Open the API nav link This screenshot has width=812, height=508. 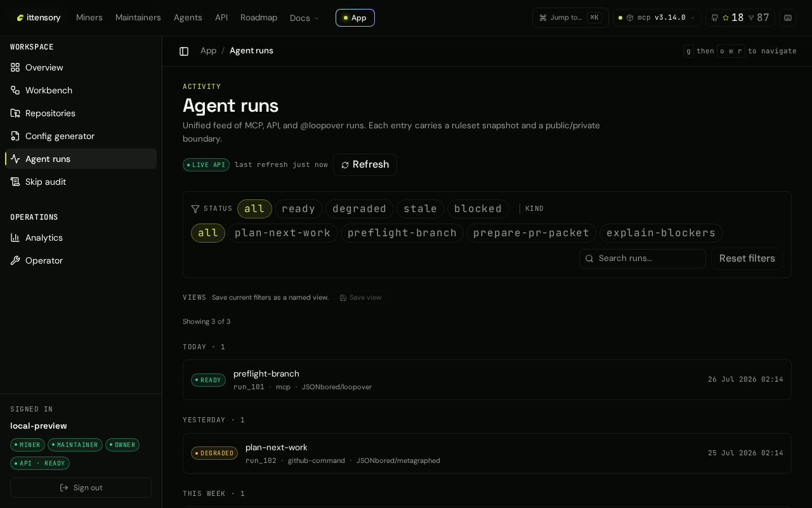tap(221, 18)
